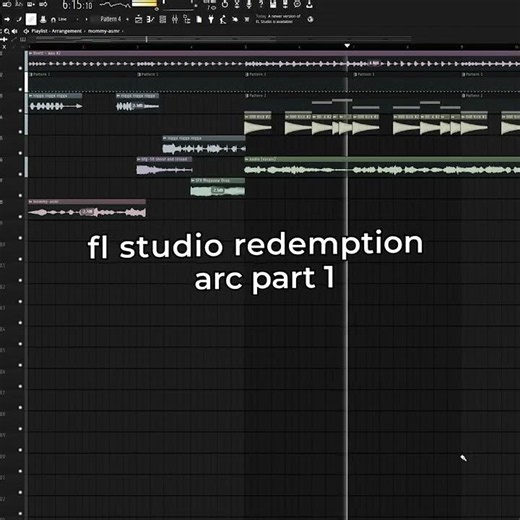Open the newer version available news message
This screenshot has width=520, height=520.
tap(279, 19)
